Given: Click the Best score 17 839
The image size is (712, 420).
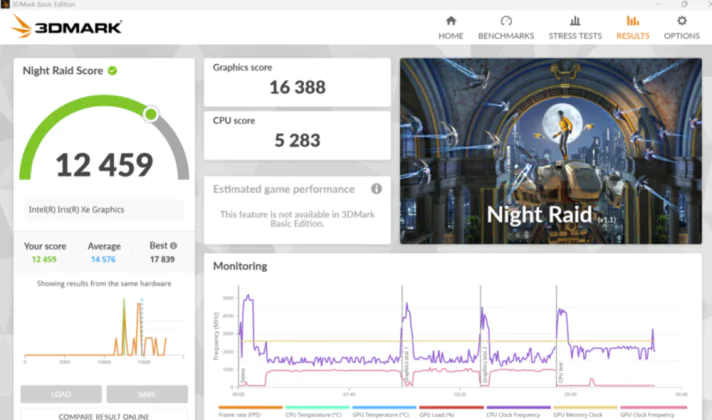Looking at the screenshot, I should tap(162, 259).
